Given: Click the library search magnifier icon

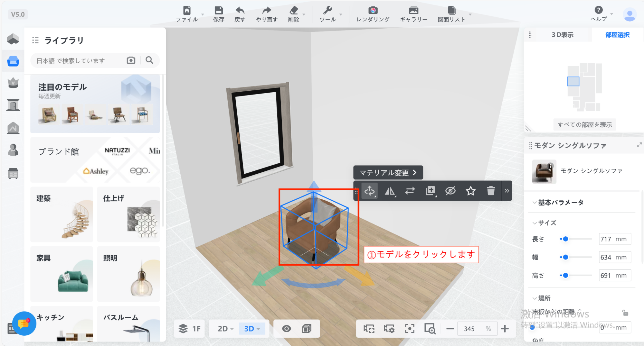Looking at the screenshot, I should (x=149, y=60).
